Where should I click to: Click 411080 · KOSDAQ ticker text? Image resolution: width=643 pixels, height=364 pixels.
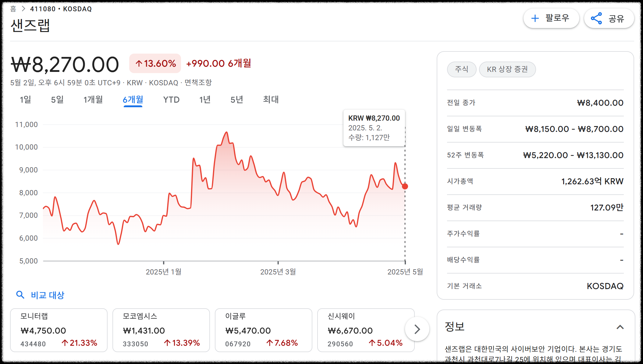pyautogui.click(x=61, y=9)
